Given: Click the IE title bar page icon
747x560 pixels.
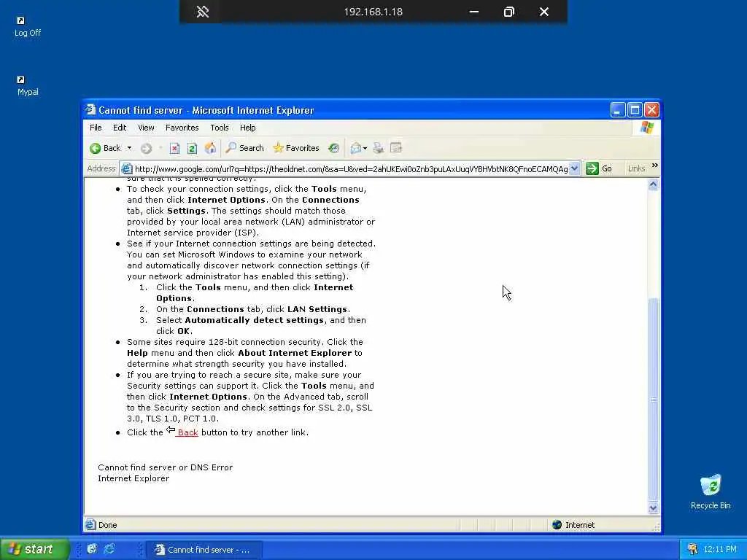Looking at the screenshot, I should point(90,110).
